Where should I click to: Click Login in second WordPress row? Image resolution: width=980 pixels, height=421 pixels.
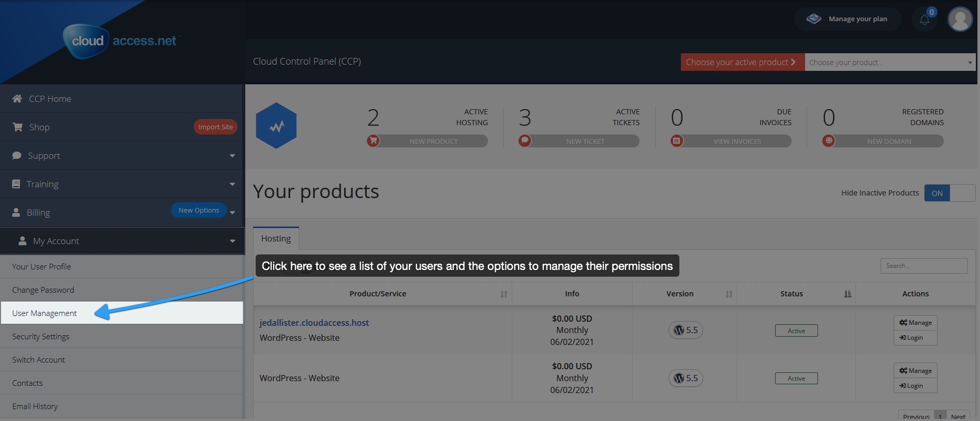(915, 386)
